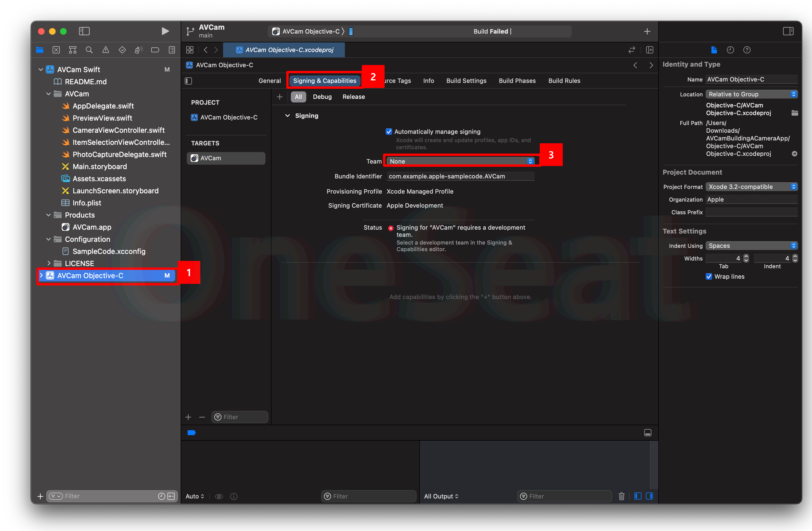
Task: Click the AVCam Objective-C project icon
Action: point(49,274)
